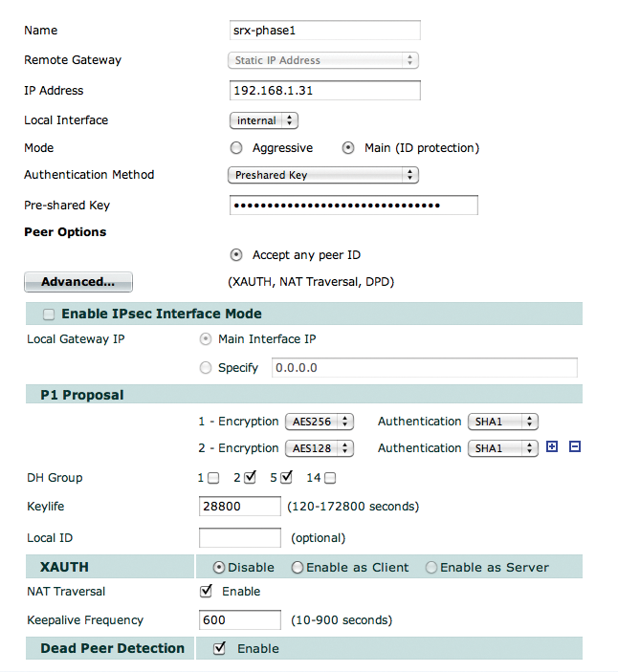Open the second Encryption AES128 dropdown
The image size is (618, 672).
point(320,448)
